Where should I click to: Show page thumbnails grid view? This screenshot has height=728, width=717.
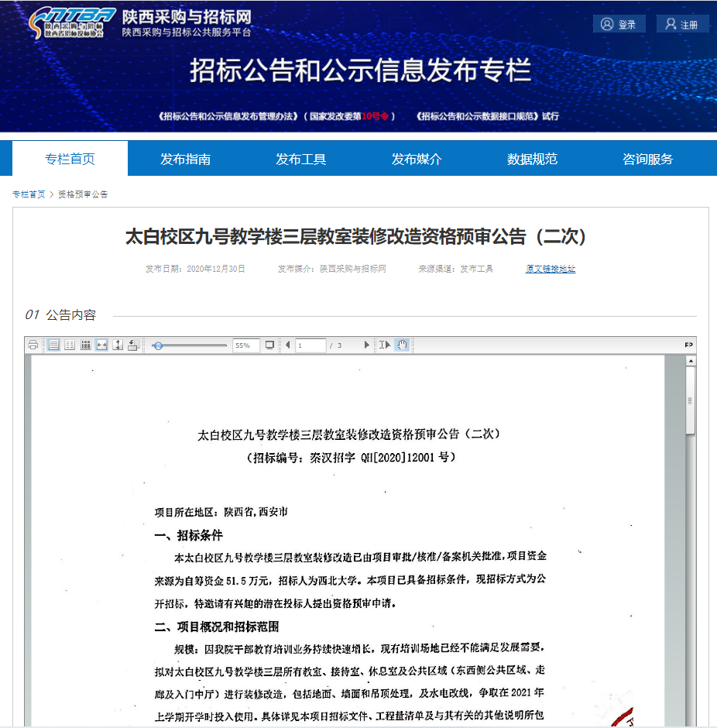coord(86,345)
